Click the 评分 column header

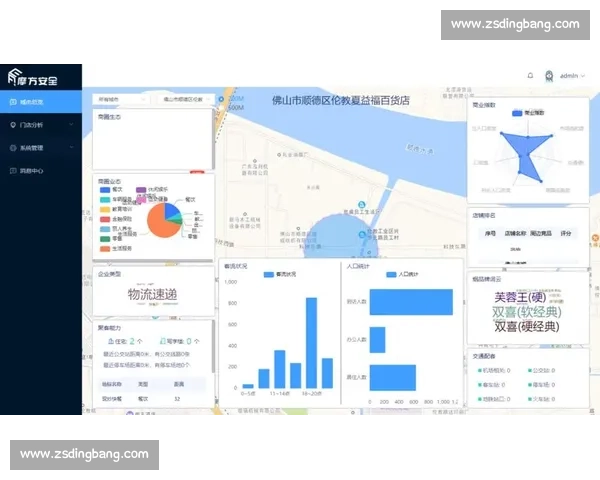tap(566, 233)
